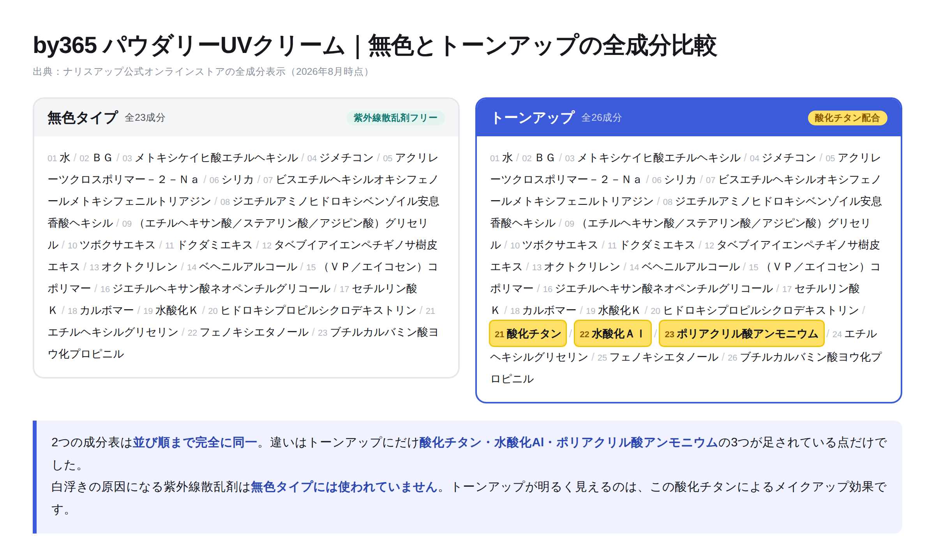Click highlighted chip 23 ポリアクリル酸アンモニウム
The image size is (935, 560).
pos(741,334)
